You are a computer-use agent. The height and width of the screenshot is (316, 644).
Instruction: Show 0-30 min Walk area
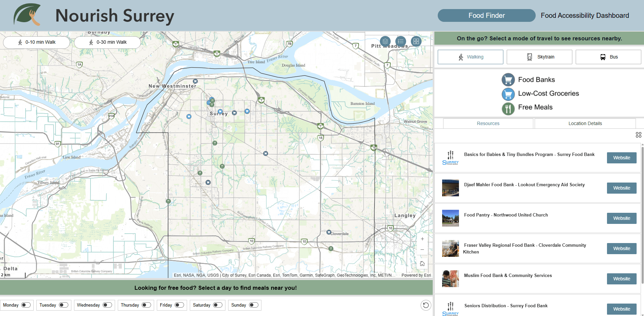pyautogui.click(x=108, y=42)
